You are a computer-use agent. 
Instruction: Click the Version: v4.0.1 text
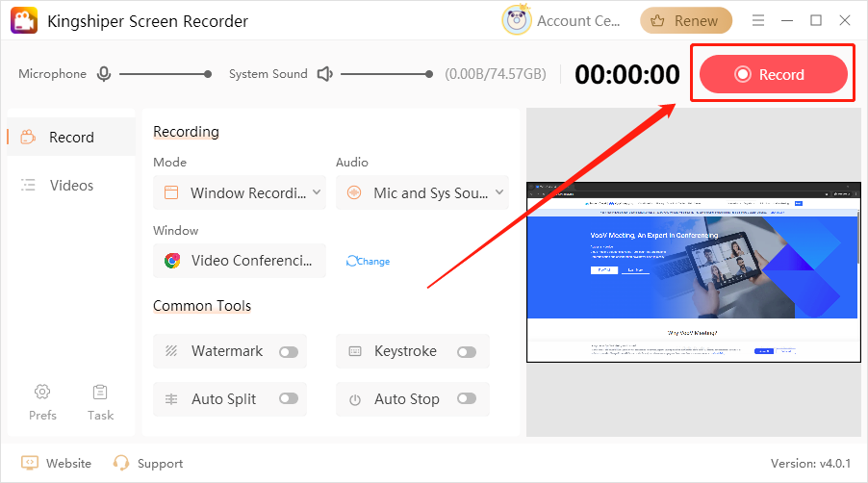(810, 463)
